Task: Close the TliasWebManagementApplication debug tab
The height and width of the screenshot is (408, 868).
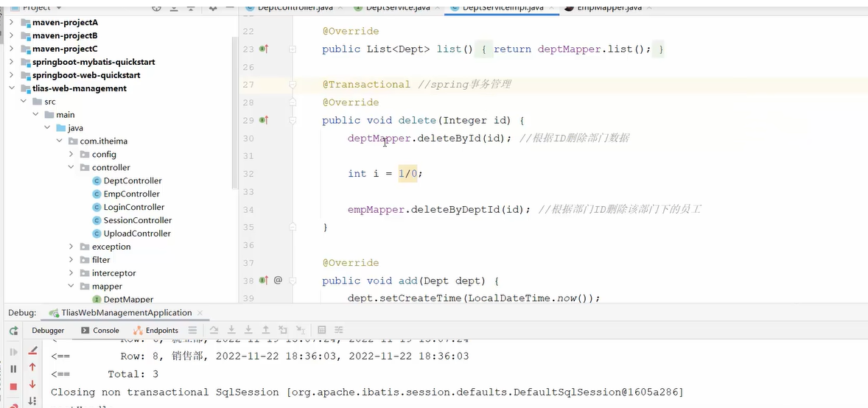Action: 200,313
